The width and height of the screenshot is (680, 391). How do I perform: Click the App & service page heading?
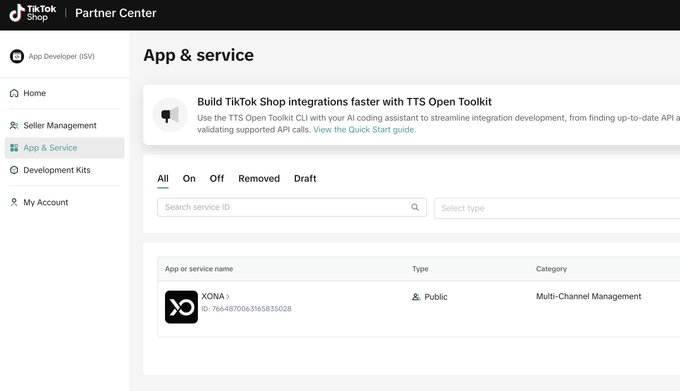pyautogui.click(x=199, y=55)
